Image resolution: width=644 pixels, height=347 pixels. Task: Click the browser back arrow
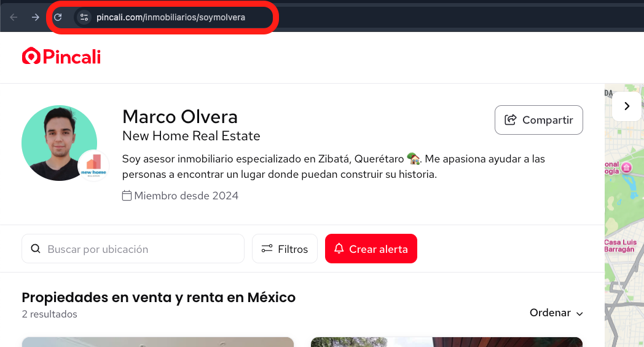(14, 17)
